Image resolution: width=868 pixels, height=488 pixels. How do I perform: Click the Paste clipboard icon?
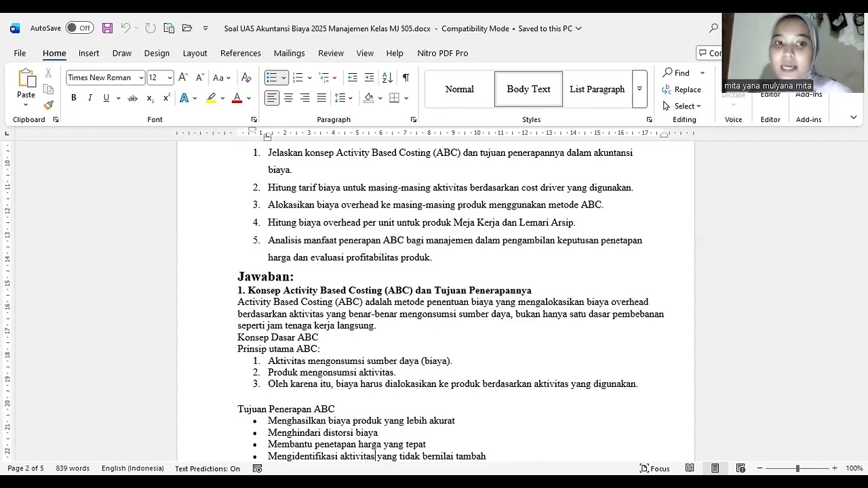(26, 79)
